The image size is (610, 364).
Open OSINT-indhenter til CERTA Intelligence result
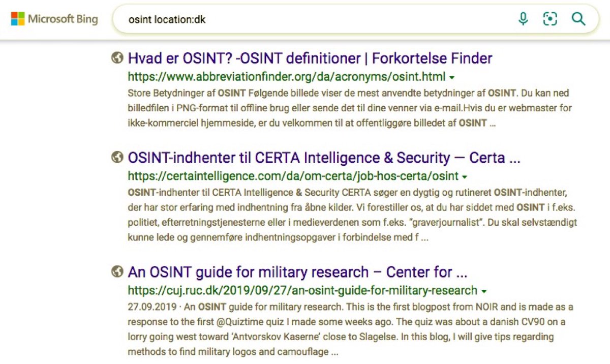point(324,158)
